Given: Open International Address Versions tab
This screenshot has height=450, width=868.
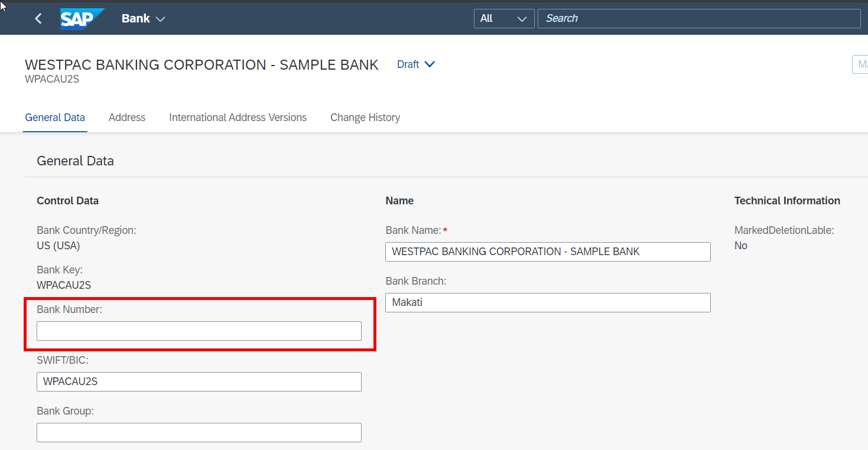Looking at the screenshot, I should point(238,118).
